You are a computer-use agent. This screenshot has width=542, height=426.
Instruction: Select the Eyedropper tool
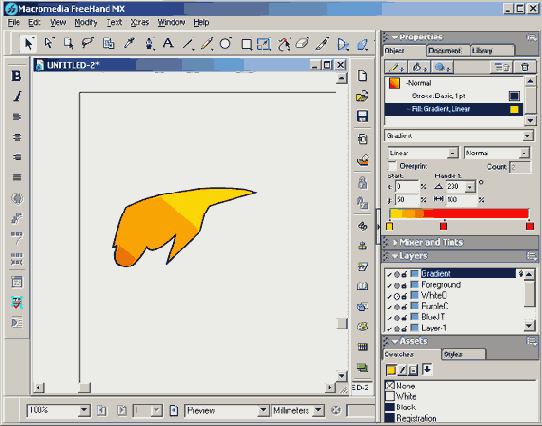pos(129,44)
